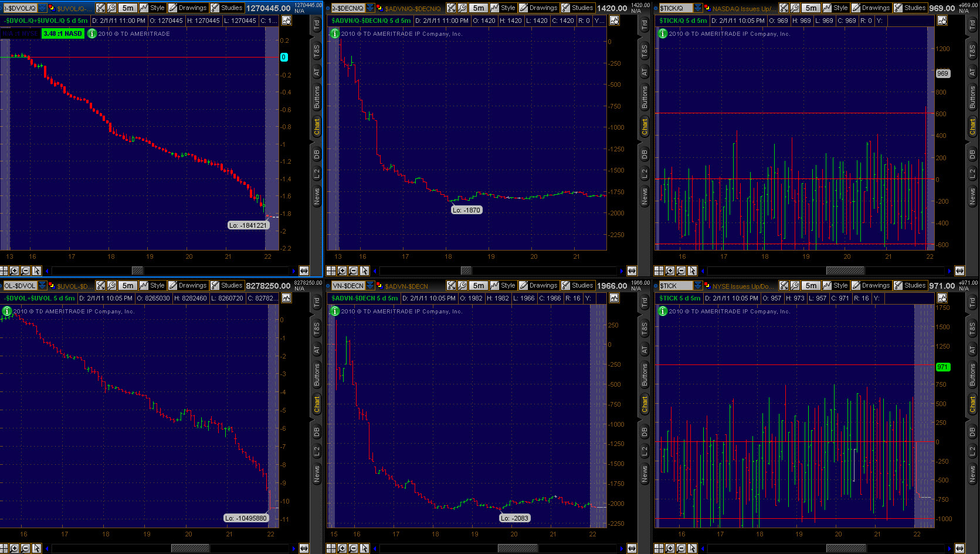Zoom in on the -$DVOL/Q+$UVOL/Q chart
980x554 pixels.
(x=15, y=271)
